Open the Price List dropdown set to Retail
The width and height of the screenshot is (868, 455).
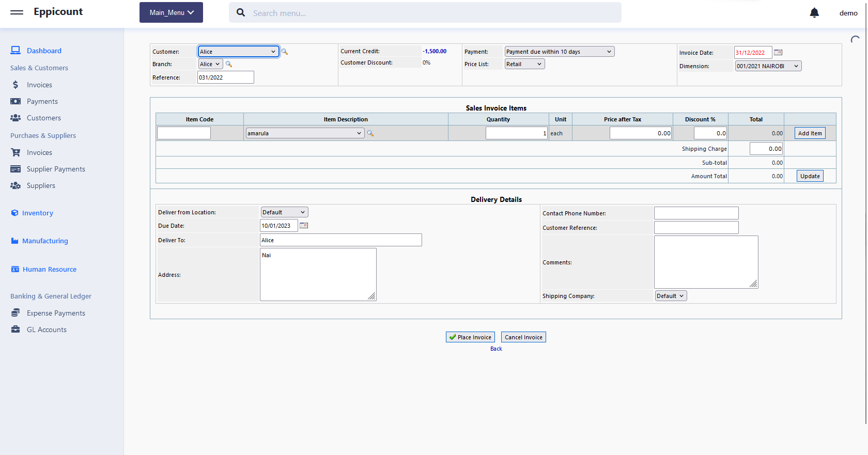point(525,64)
